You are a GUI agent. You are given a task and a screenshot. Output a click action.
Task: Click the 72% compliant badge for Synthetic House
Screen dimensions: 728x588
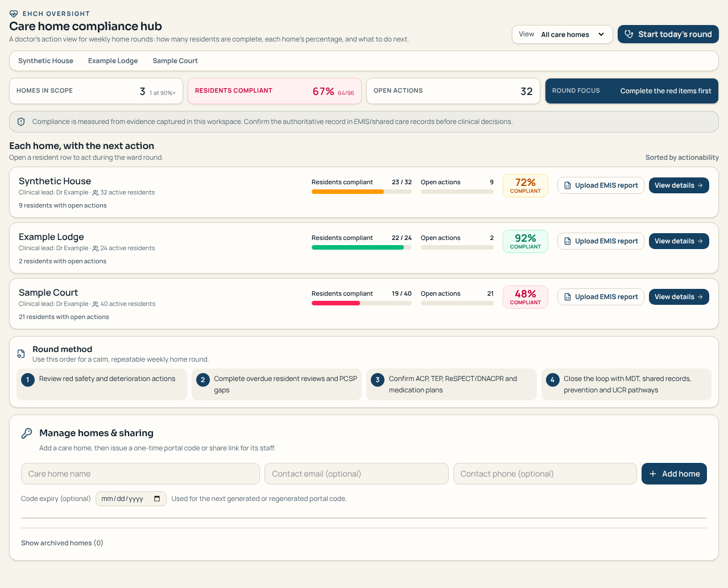(x=526, y=185)
